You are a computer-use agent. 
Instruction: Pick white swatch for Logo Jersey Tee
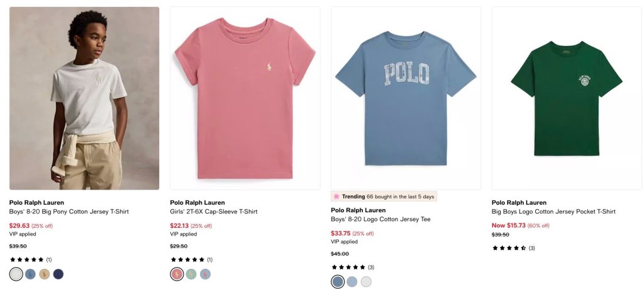pyautogui.click(x=366, y=281)
